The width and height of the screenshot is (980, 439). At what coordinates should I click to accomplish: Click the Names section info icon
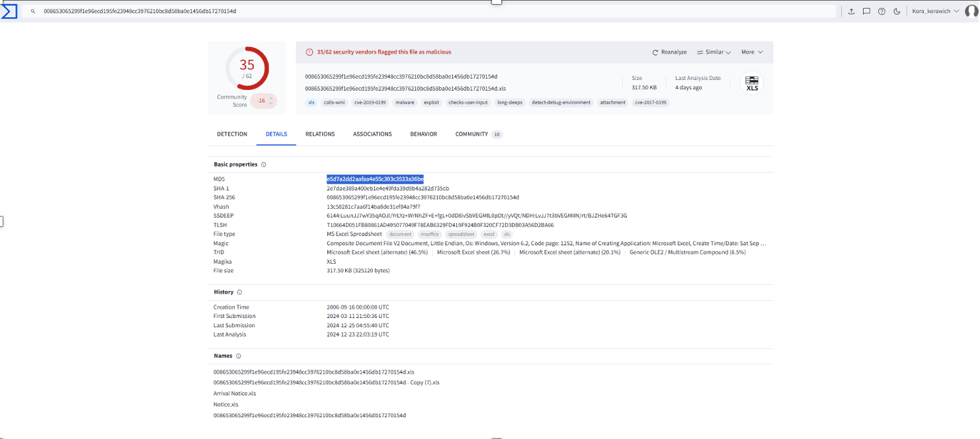coord(239,356)
